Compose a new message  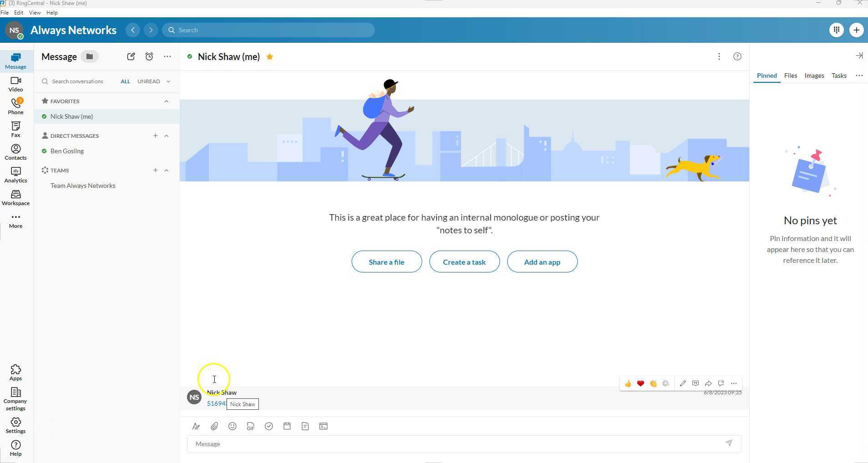(131, 56)
